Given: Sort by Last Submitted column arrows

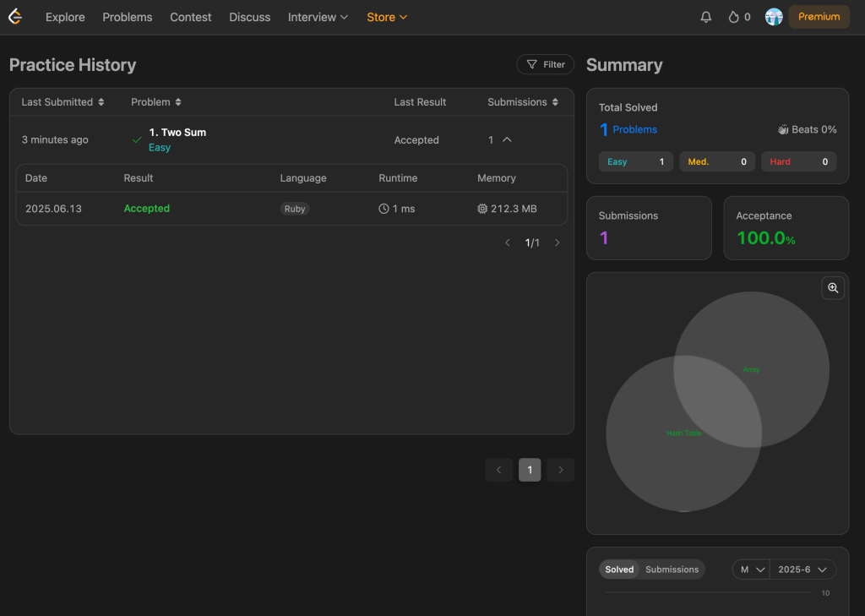Looking at the screenshot, I should pyautogui.click(x=101, y=102).
